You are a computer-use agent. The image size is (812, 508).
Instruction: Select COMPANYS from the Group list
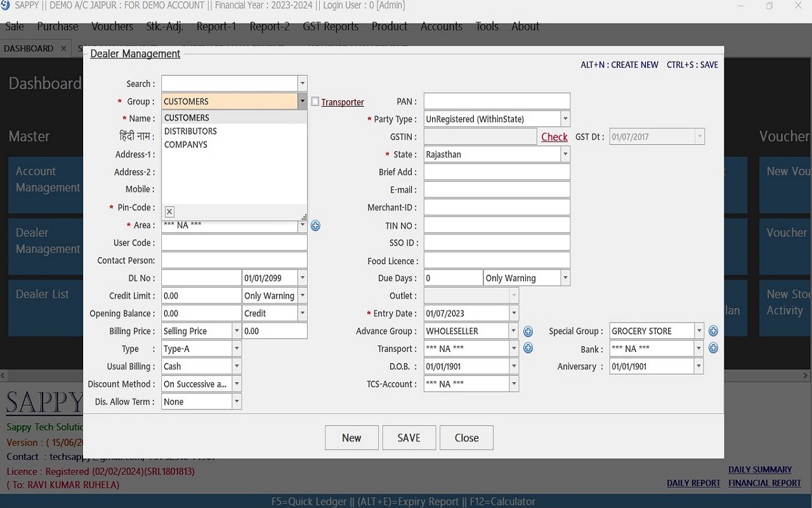click(x=234, y=144)
